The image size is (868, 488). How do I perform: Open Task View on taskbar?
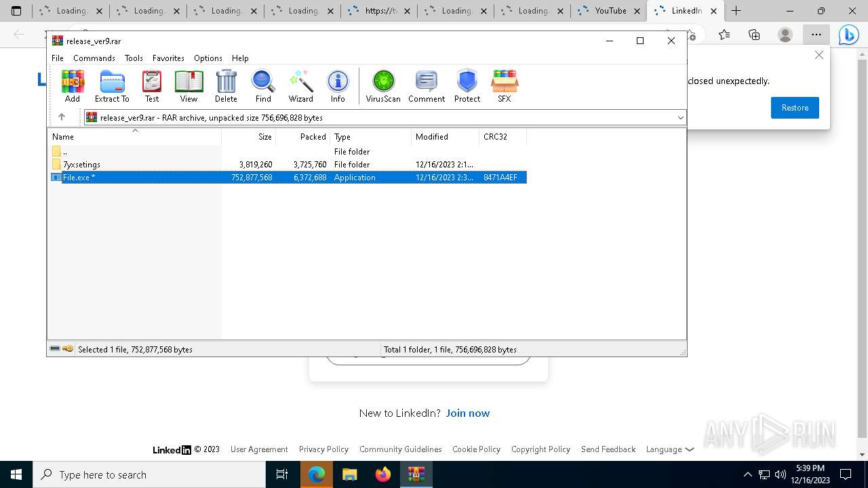click(282, 474)
